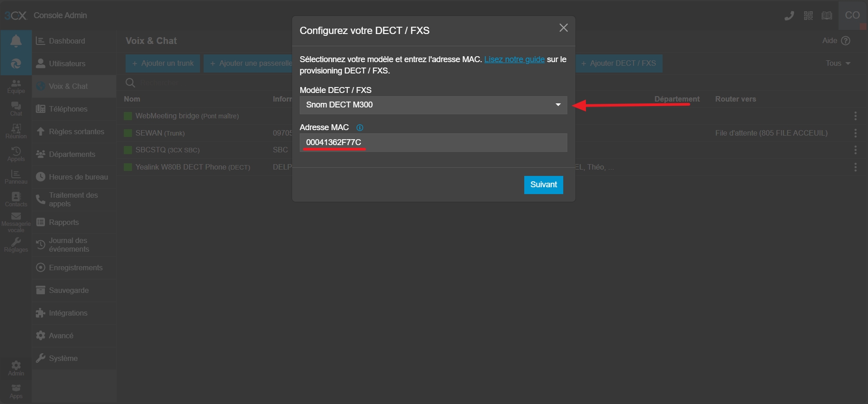868x404 pixels.
Task: Go to Sauvegarde menu item
Action: [x=74, y=290]
